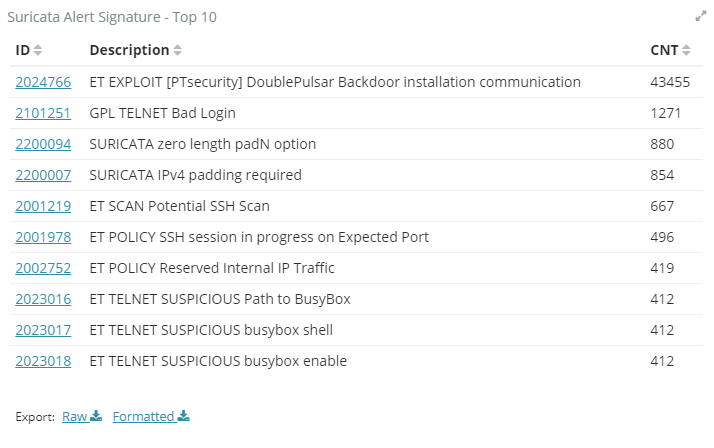This screenshot has width=714, height=448.
Task: Click the Formatted export download icon
Action: 184,416
